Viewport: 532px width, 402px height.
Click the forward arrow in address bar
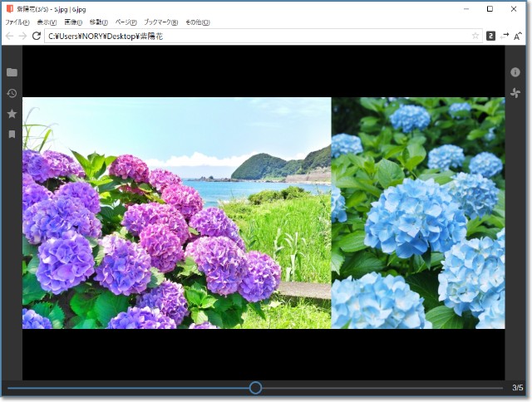22,37
